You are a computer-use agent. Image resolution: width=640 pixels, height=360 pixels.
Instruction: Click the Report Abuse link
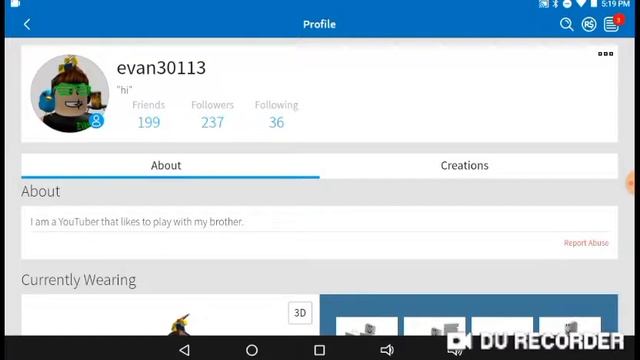click(586, 243)
